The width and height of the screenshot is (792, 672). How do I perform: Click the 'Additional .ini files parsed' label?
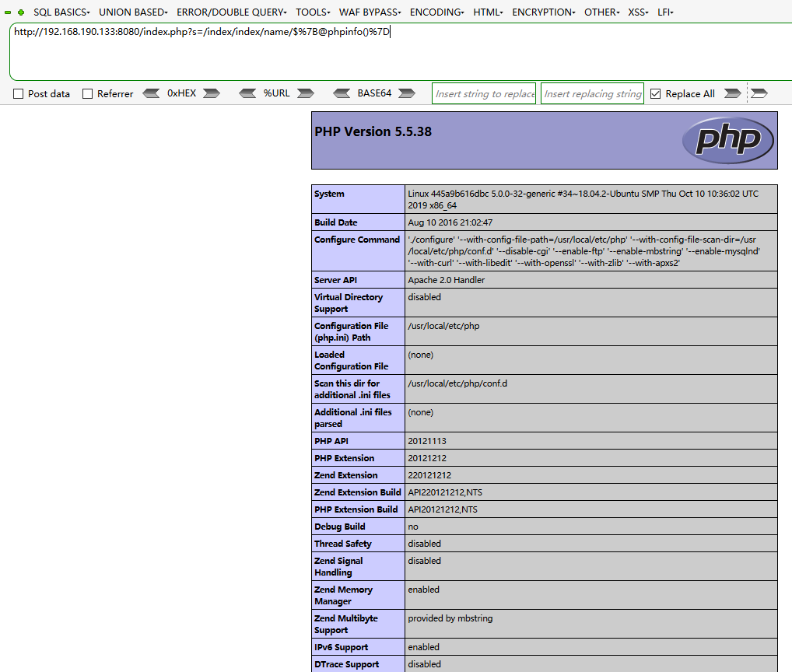tap(353, 418)
